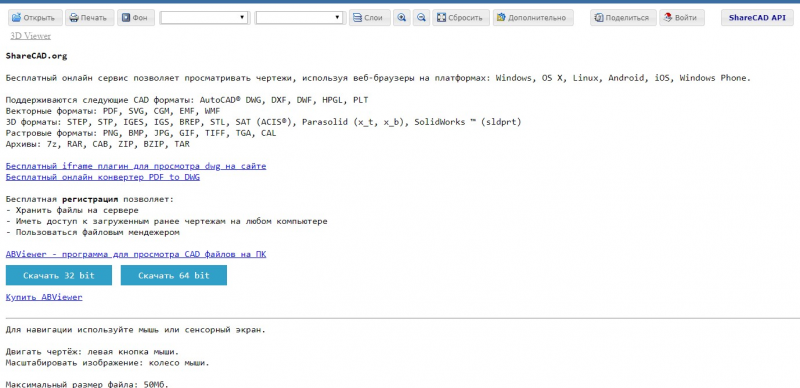Click Скачать 32 bit download button

pyautogui.click(x=59, y=275)
